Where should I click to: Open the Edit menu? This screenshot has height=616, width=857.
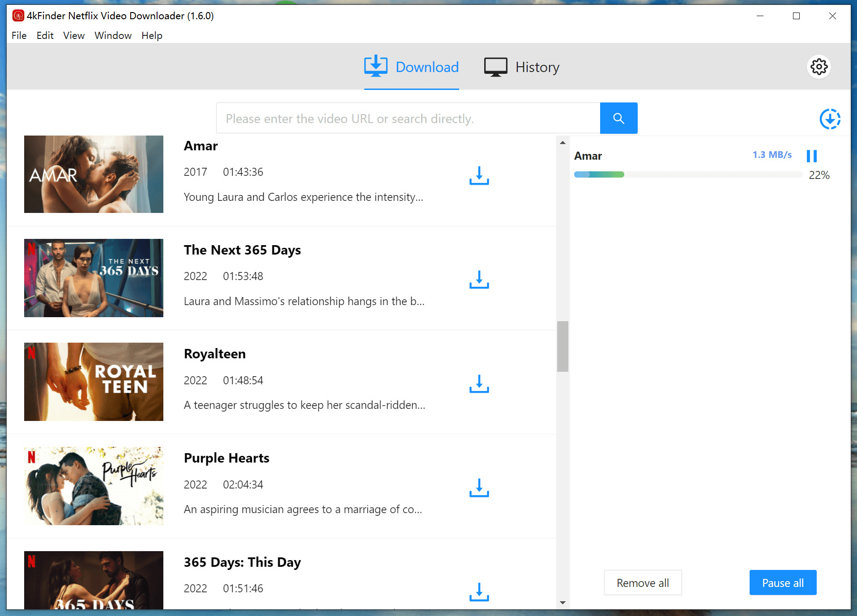click(45, 35)
